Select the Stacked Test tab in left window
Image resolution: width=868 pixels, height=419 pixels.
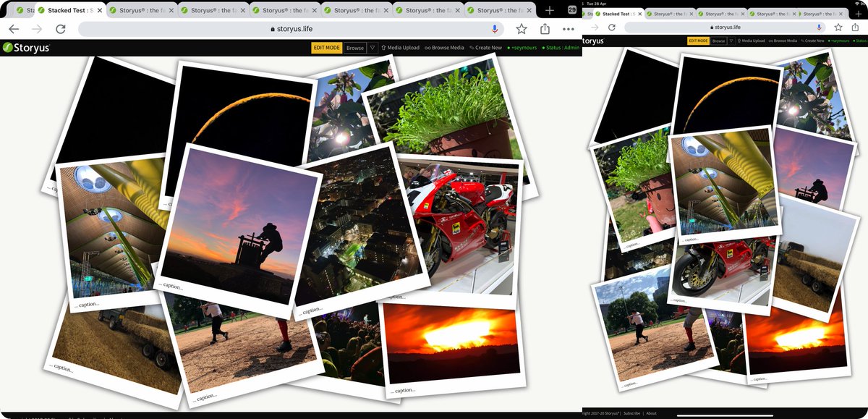(70, 11)
